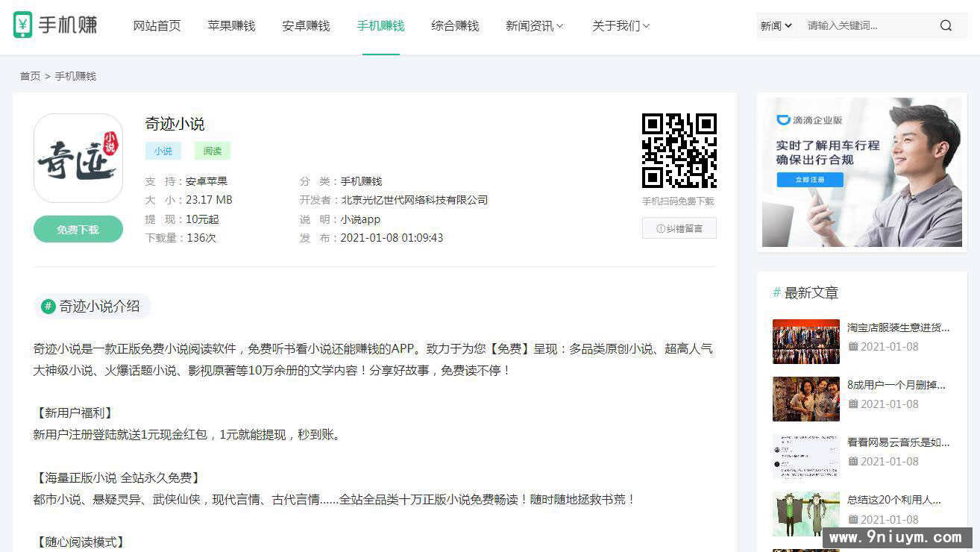This screenshot has width=980, height=552.
Task: Click the download QR code image
Action: click(679, 151)
